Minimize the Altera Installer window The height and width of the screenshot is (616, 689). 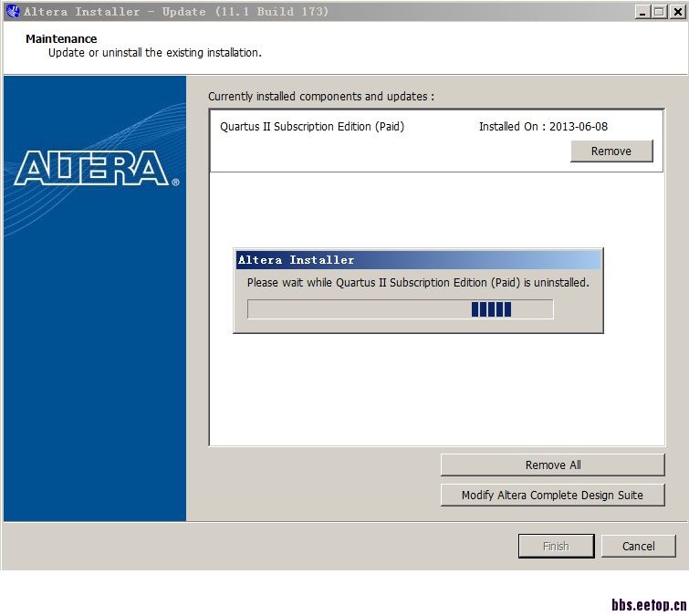pos(642,12)
